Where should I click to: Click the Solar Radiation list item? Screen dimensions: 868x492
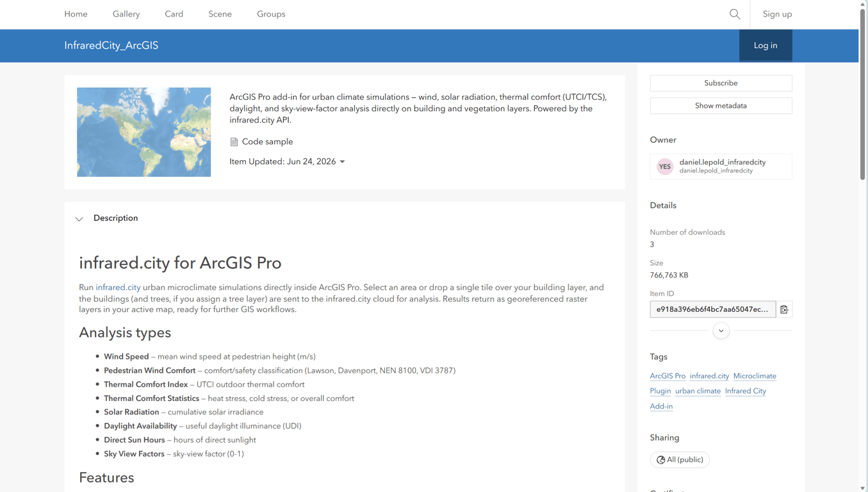[183, 413]
